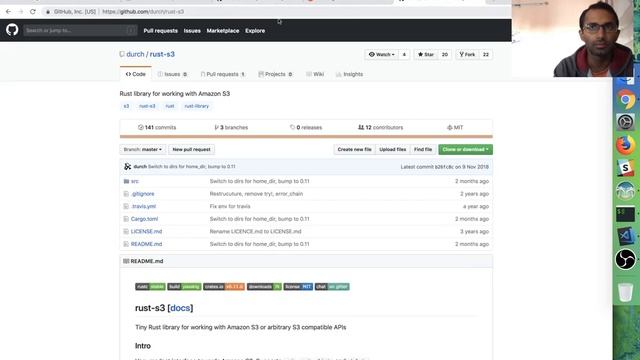640x360 pixels.
Task: Open the Trash in the dock
Action: [625, 291]
